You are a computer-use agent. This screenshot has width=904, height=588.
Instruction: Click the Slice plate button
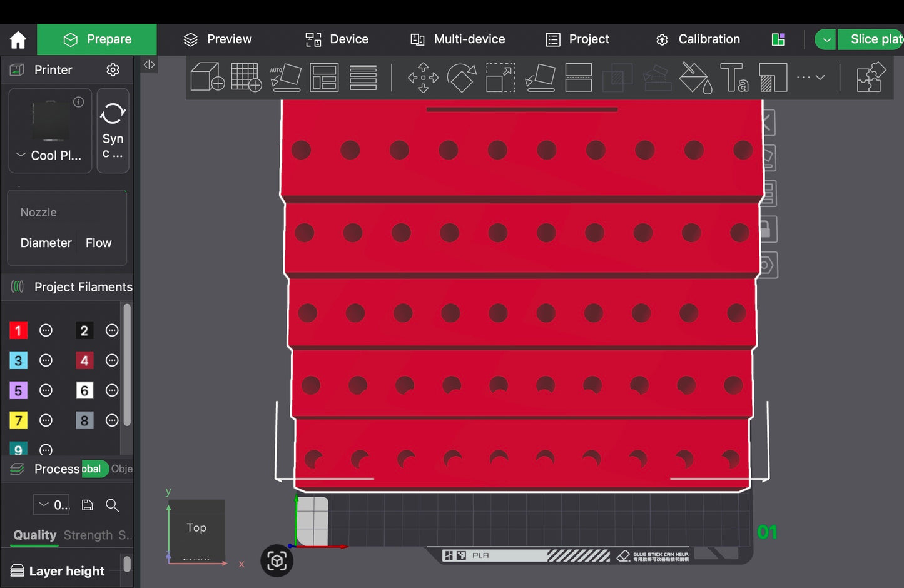tap(872, 39)
